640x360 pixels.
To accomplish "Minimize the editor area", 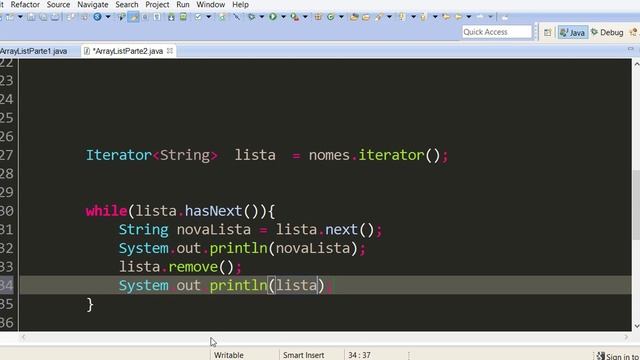I will click(630, 49).
